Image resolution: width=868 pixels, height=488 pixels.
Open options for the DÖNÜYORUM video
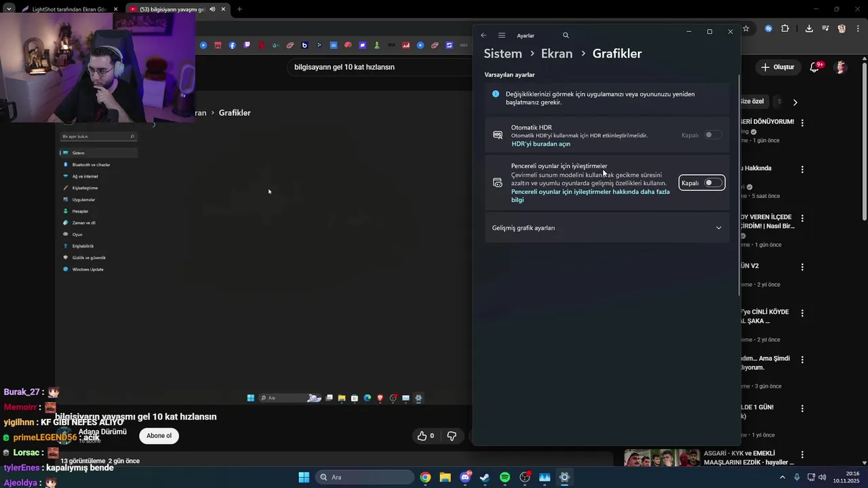click(x=802, y=123)
